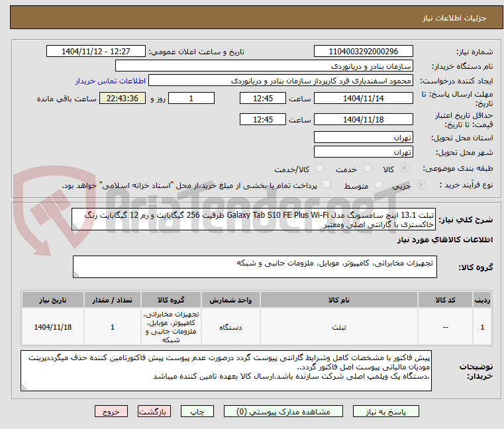The width and height of the screenshot is (504, 429).
Task: Click the دستگاه unit cell
Action: point(230,327)
